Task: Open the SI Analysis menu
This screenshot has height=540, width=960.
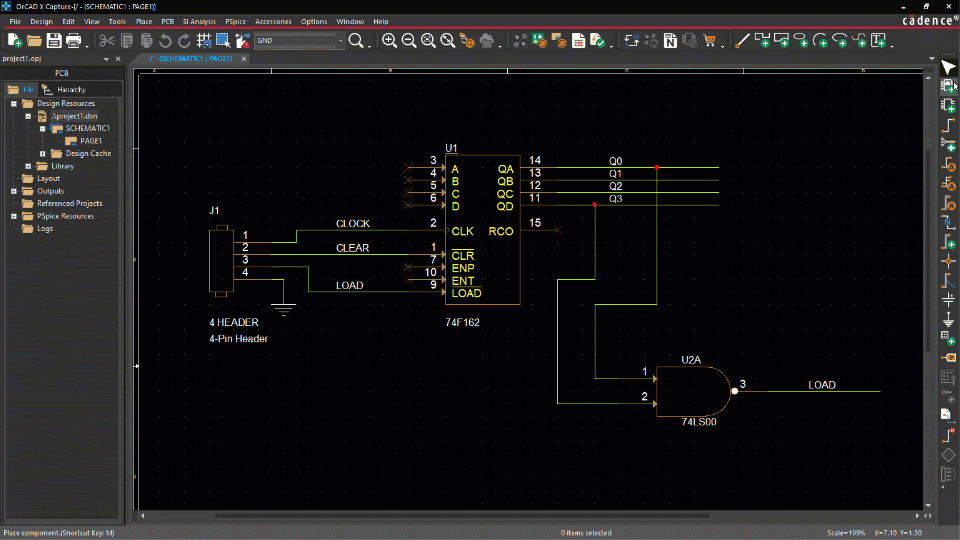Action: pyautogui.click(x=199, y=21)
